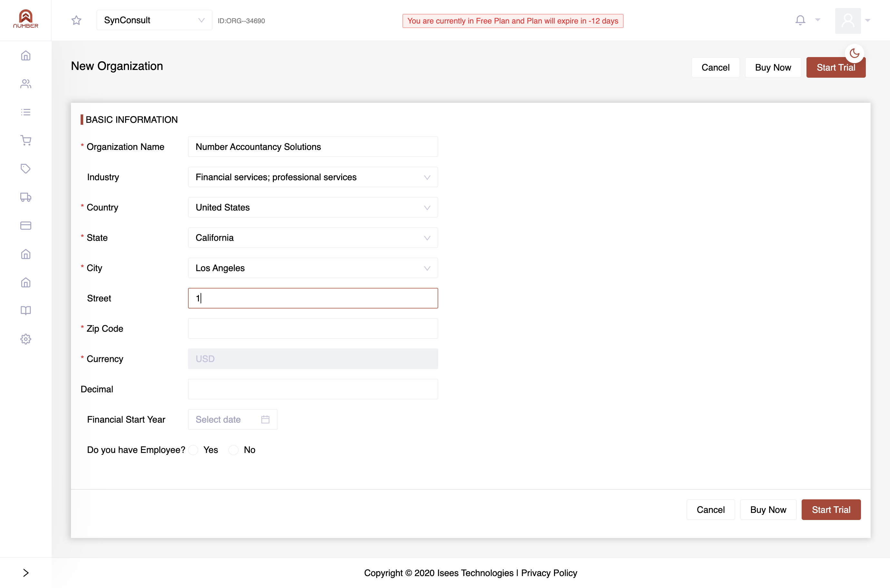The width and height of the screenshot is (890, 588).
Task: Click the bottom Buy Now button
Action: 768,510
